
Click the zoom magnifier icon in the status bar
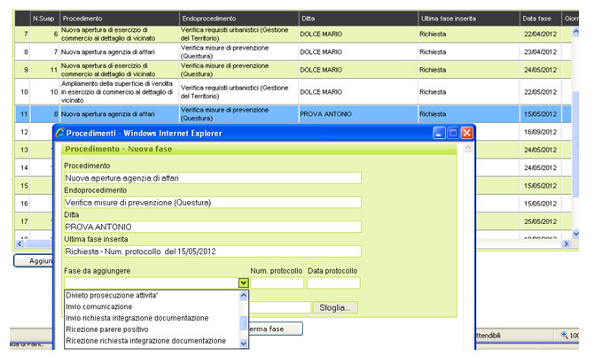point(565,335)
